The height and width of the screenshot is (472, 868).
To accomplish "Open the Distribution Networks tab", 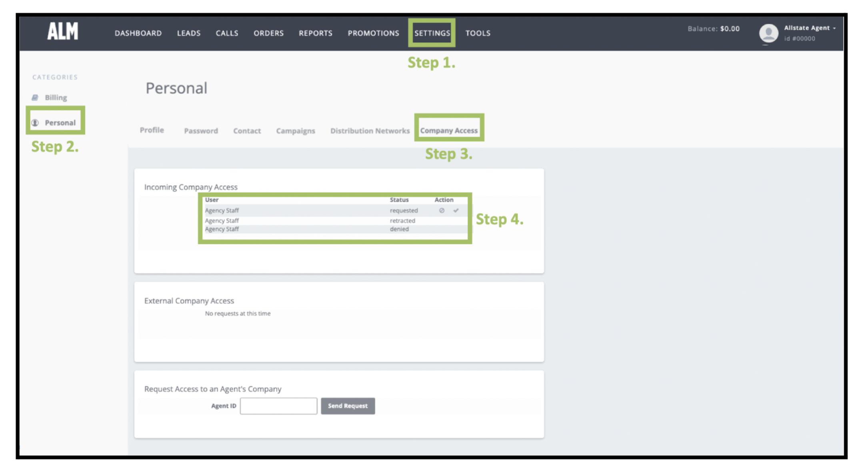I will (370, 131).
